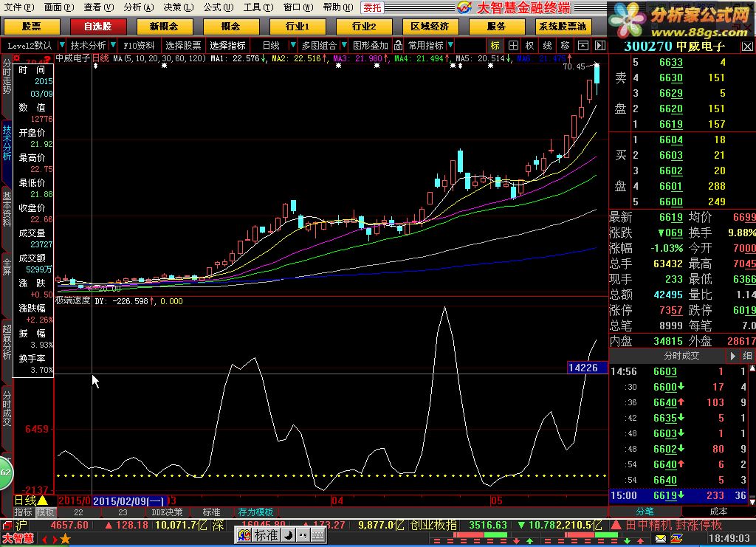
Task: Toggle the IME half-moon width icon
Action: [288, 535]
